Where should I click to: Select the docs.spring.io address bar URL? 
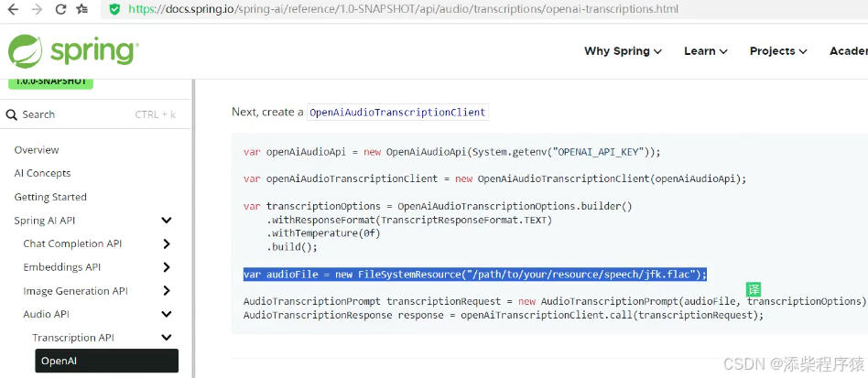click(x=403, y=9)
